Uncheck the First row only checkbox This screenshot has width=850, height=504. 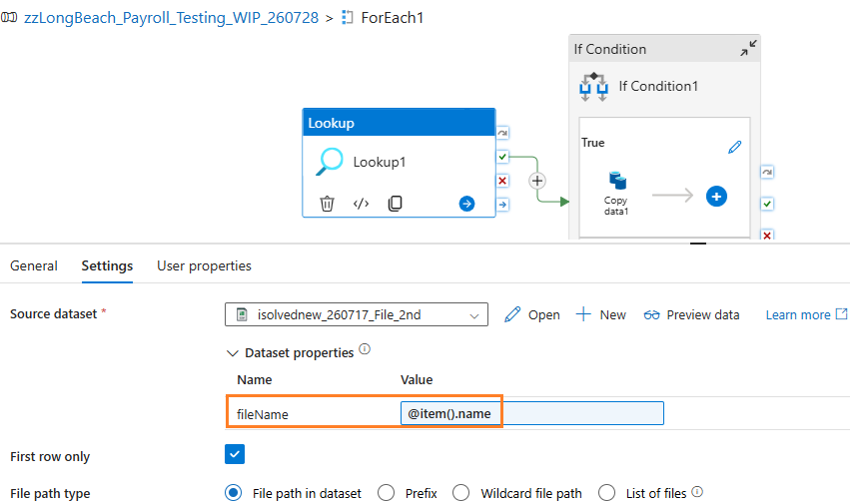(235, 454)
